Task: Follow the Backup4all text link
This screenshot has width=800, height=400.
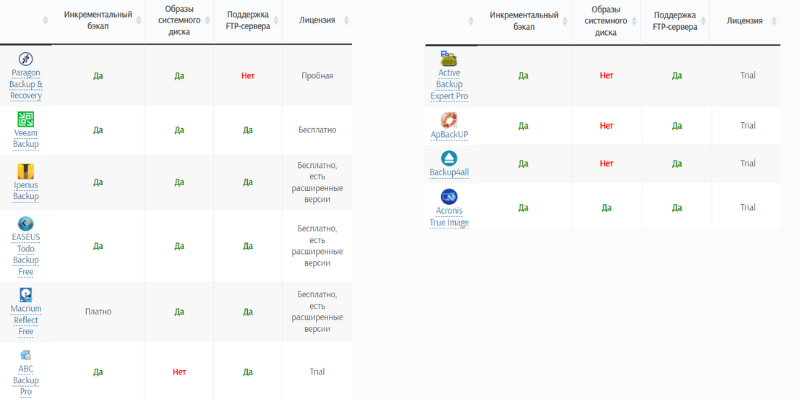Action: (449, 172)
